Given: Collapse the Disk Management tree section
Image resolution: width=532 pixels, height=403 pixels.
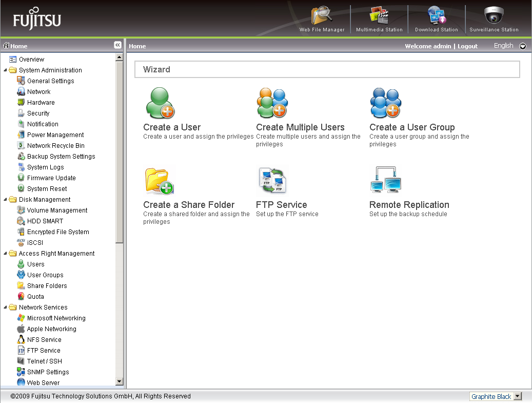Looking at the screenshot, I should [5, 200].
